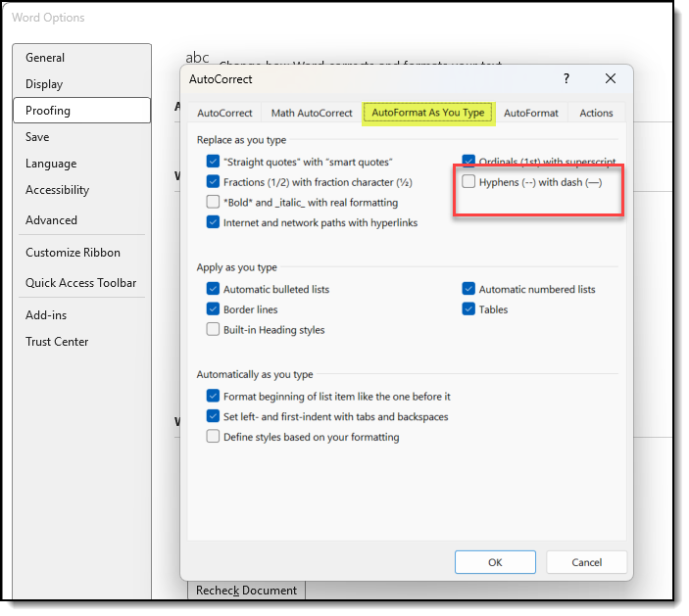Viewport: 689px width, 616px height.
Task: Enable *Bold* and _italic_ with real formatting
Action: [x=214, y=203]
